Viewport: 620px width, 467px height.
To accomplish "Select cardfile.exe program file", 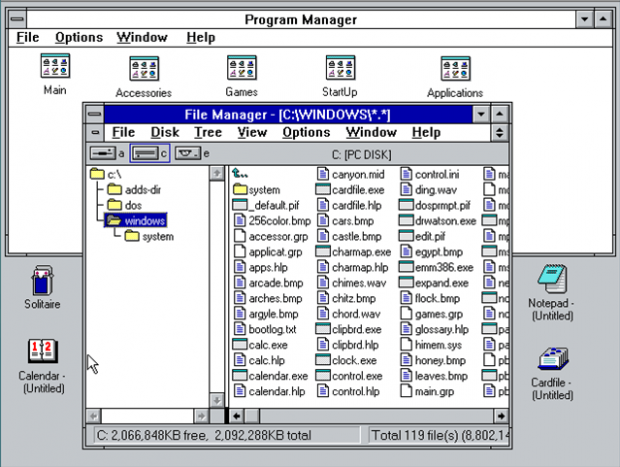I will click(x=350, y=190).
